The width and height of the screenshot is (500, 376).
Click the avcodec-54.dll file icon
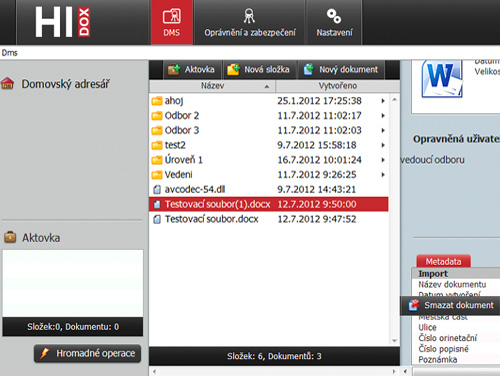pos(157,190)
